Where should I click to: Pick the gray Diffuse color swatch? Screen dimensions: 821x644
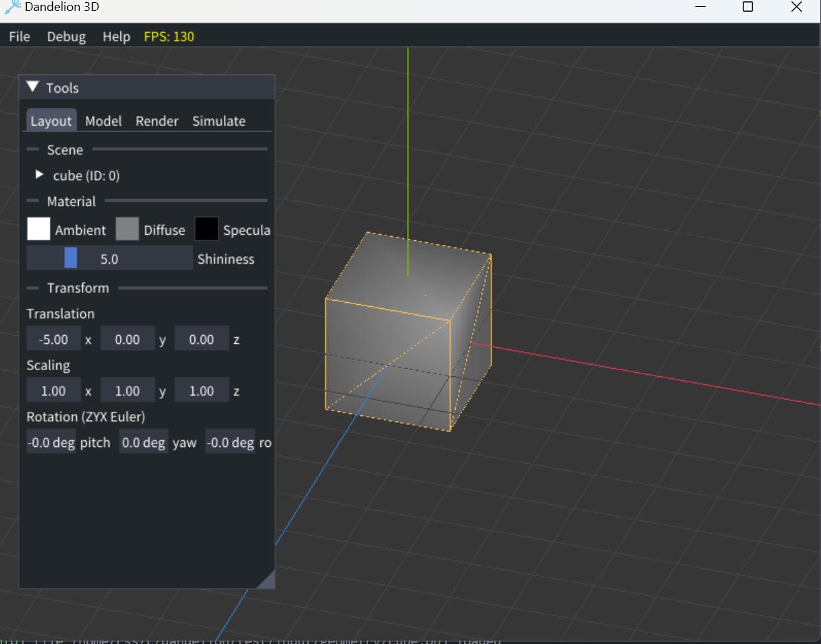[127, 229]
